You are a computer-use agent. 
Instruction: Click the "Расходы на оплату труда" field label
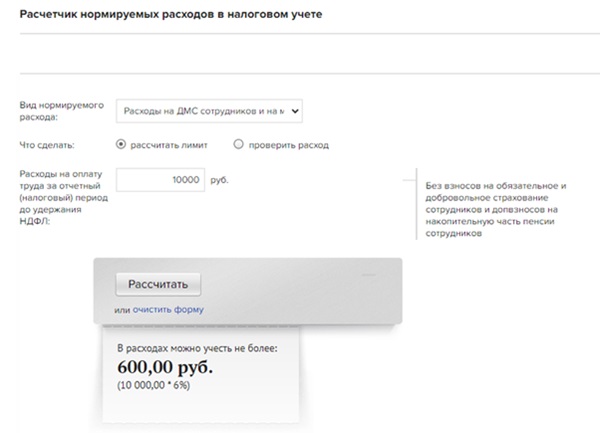60,197
